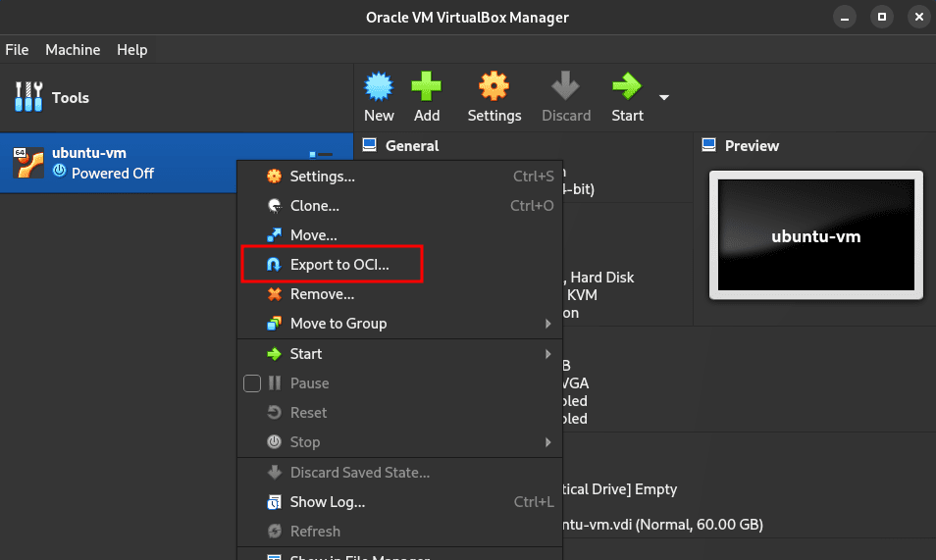The width and height of the screenshot is (936, 560).
Task: Click the Stop power icon in the context menu
Action: 274,441
